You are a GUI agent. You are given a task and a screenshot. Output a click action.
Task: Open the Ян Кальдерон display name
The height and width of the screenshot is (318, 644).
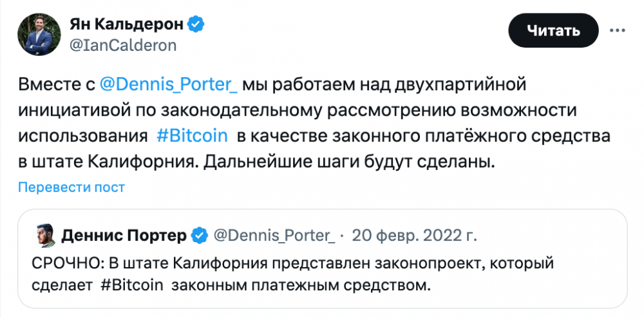pyautogui.click(x=126, y=25)
